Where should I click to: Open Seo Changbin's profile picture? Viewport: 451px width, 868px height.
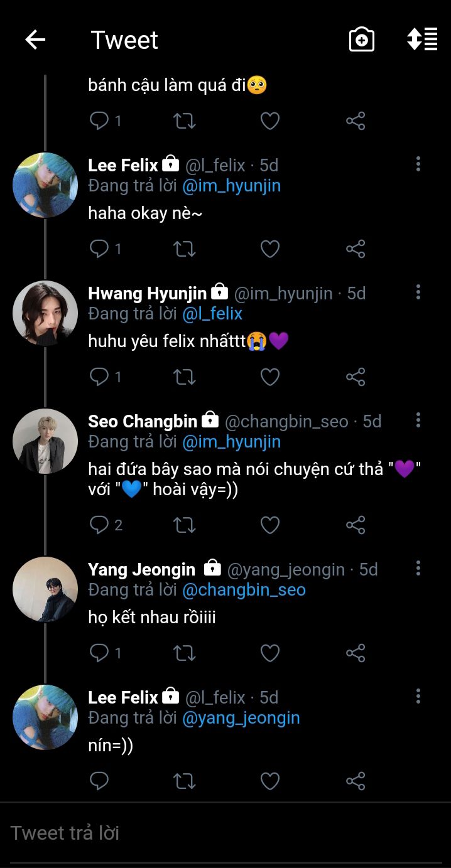click(x=45, y=441)
